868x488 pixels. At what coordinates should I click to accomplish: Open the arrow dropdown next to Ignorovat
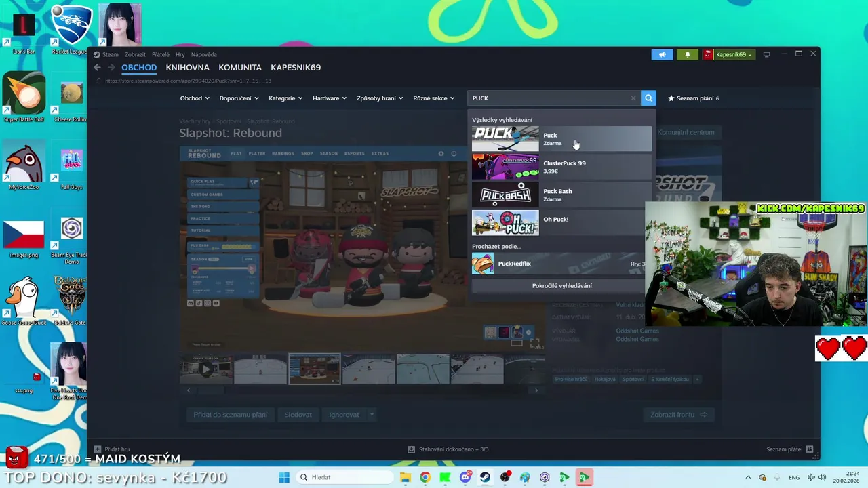click(x=372, y=415)
